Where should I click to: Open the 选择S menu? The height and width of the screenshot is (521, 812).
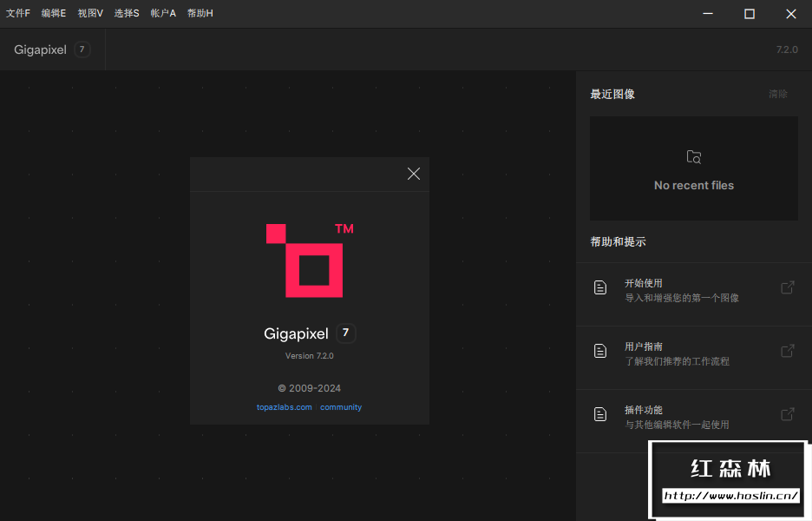pyautogui.click(x=127, y=13)
